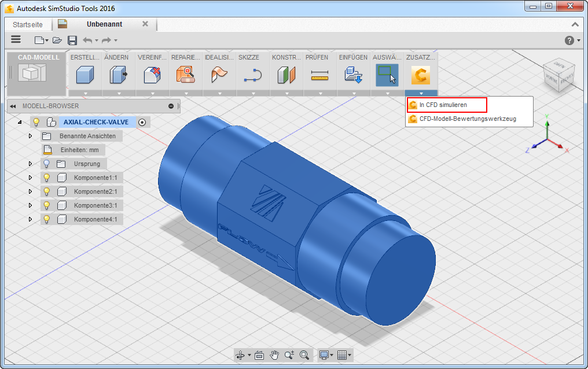
Task: Collapse the MODELL-BROWSER with double arrows
Action: pos(13,106)
